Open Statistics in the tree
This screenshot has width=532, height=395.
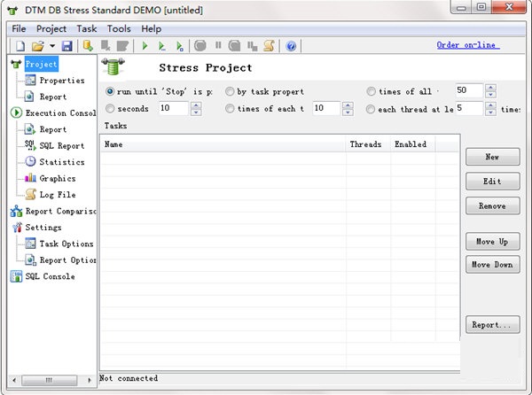coord(62,162)
